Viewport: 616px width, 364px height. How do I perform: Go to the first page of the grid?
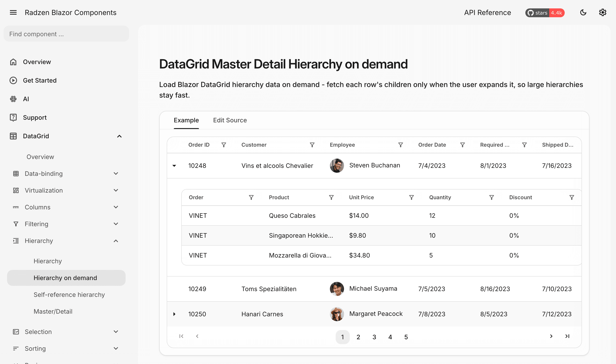point(182,336)
